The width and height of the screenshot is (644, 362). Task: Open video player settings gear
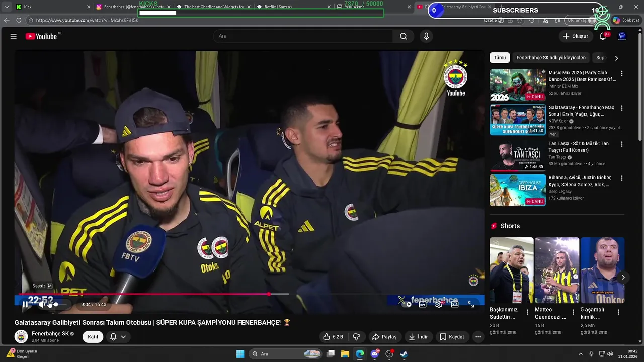(x=439, y=304)
